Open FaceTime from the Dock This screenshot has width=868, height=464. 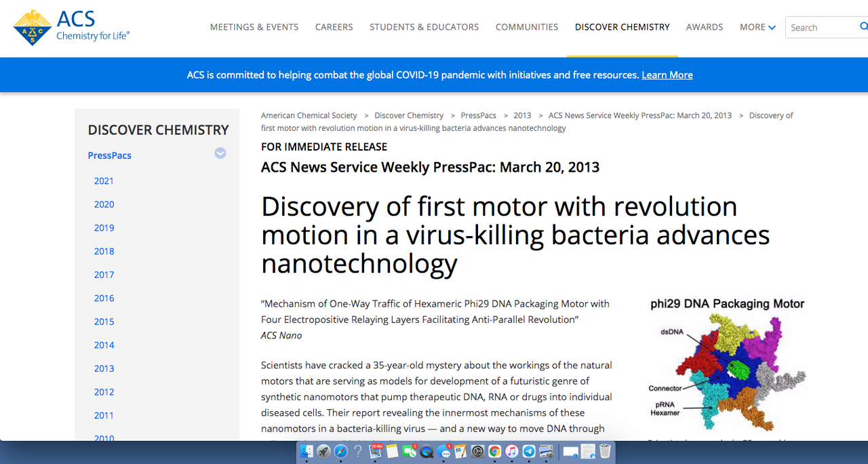[x=410, y=451]
